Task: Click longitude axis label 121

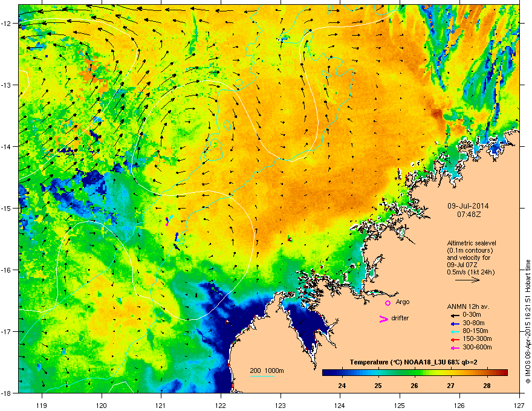Action: point(161,405)
